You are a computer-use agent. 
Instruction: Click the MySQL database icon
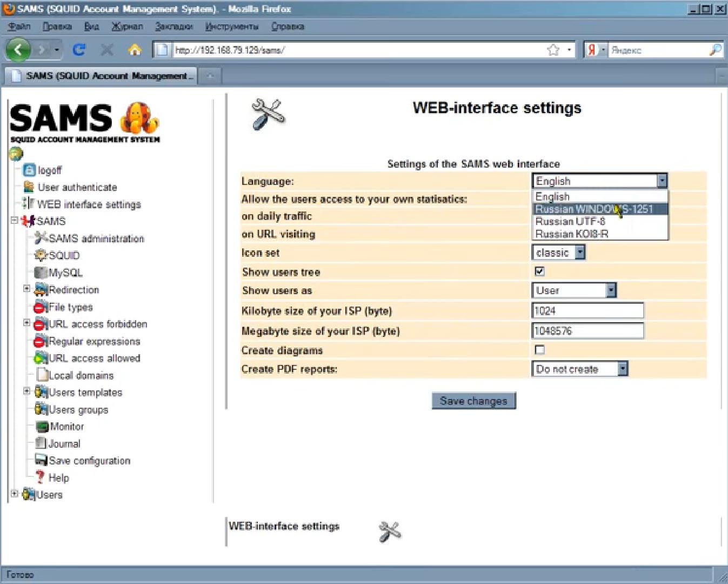tap(41, 273)
